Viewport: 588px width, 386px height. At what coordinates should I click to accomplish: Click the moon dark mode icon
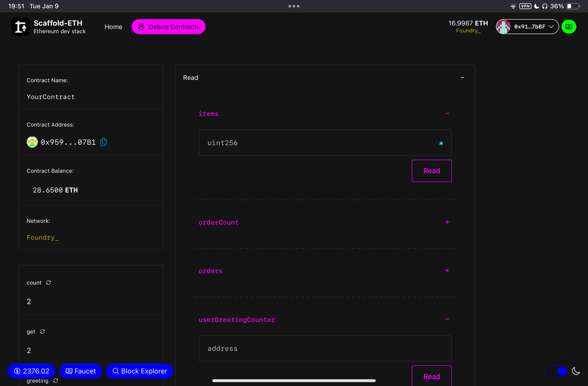(576, 371)
